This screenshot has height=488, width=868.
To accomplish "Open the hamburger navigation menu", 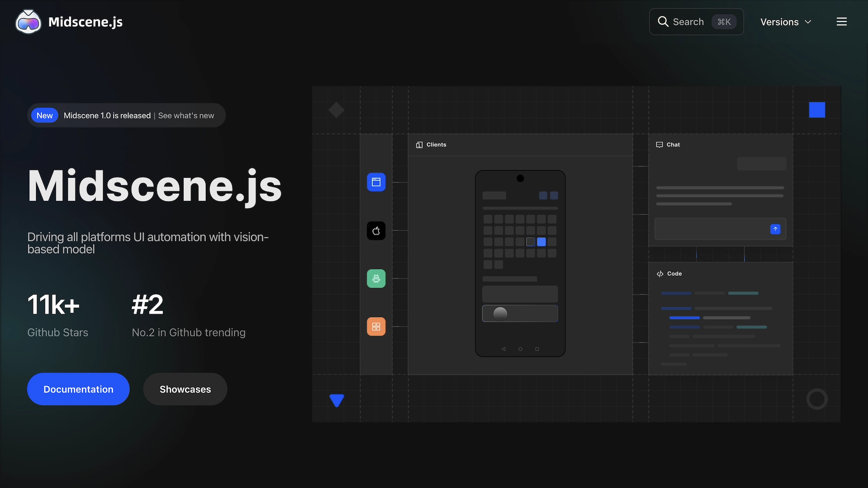I will (x=842, y=22).
